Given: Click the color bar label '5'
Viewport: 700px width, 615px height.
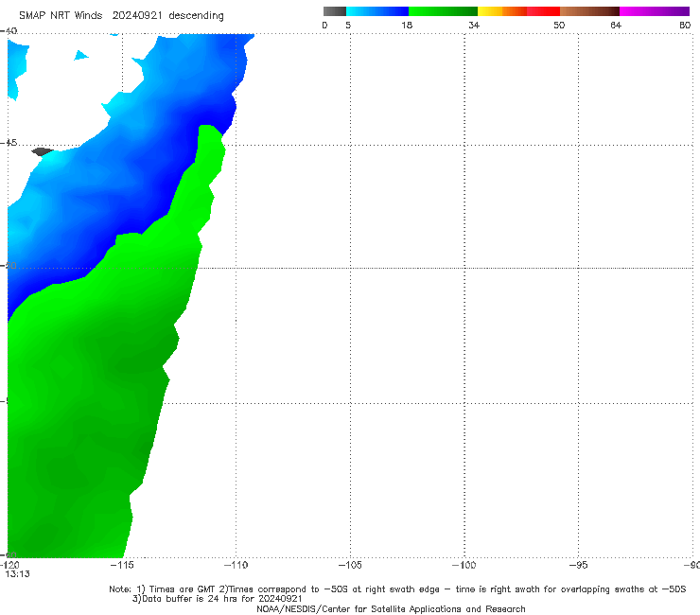Looking at the screenshot, I should (x=348, y=25).
